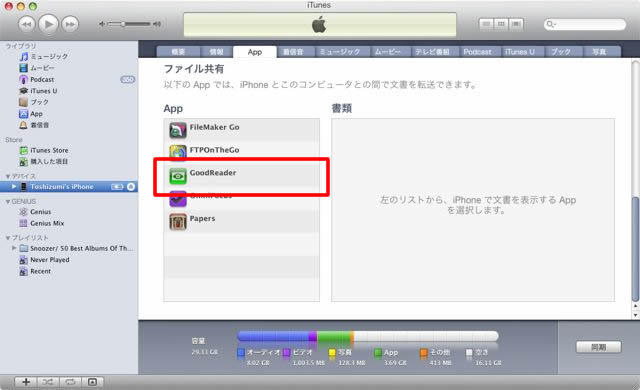Click the next track button
The width and height of the screenshot is (640, 390).
click(x=70, y=24)
